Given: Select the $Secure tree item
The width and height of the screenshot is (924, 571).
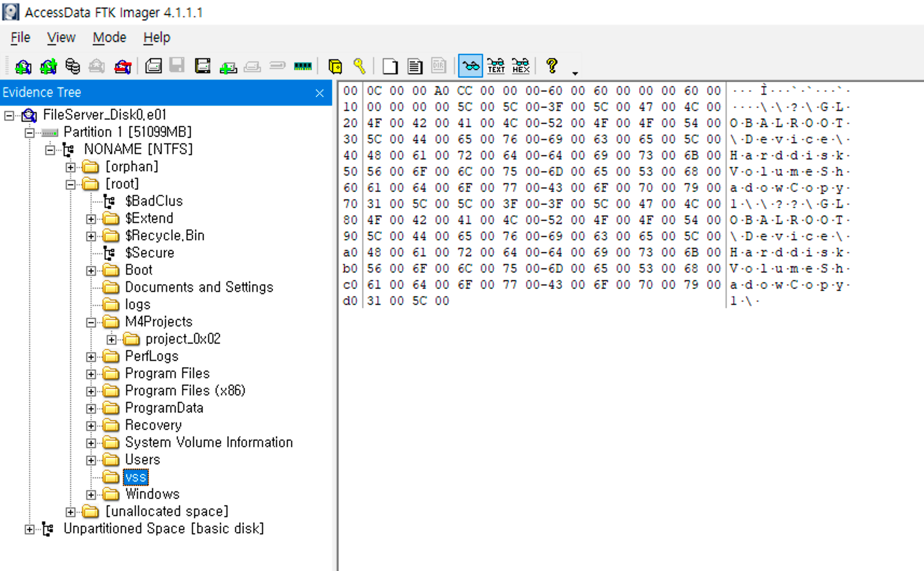Looking at the screenshot, I should pos(149,253).
